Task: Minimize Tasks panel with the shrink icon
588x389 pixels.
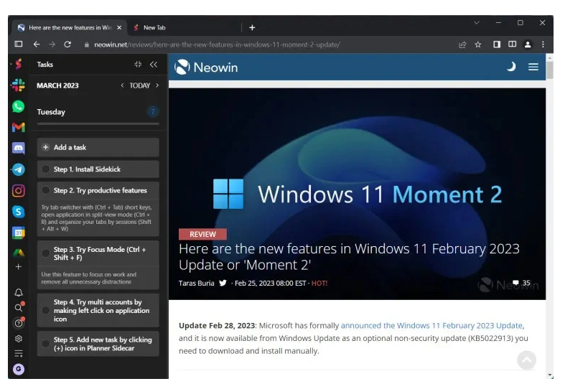Action: 138,64
